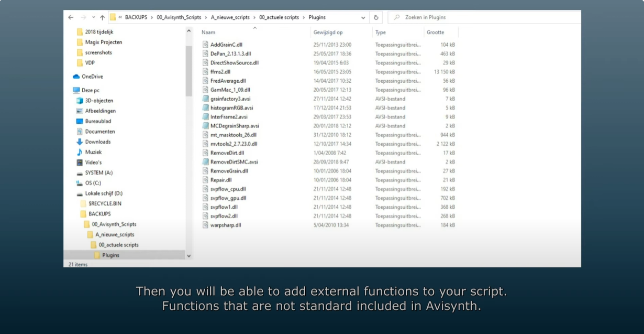Select the Plugins folder in tree
The image size is (644, 334).
coord(110,255)
